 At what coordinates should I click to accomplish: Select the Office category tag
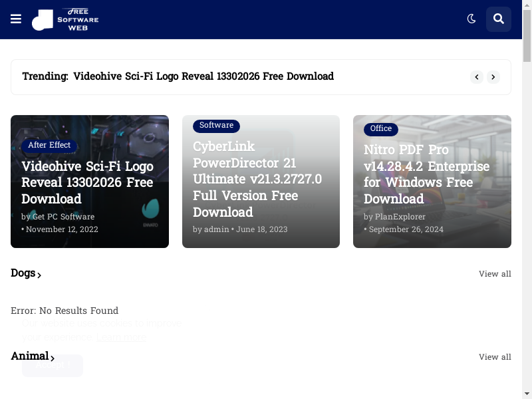click(380, 128)
